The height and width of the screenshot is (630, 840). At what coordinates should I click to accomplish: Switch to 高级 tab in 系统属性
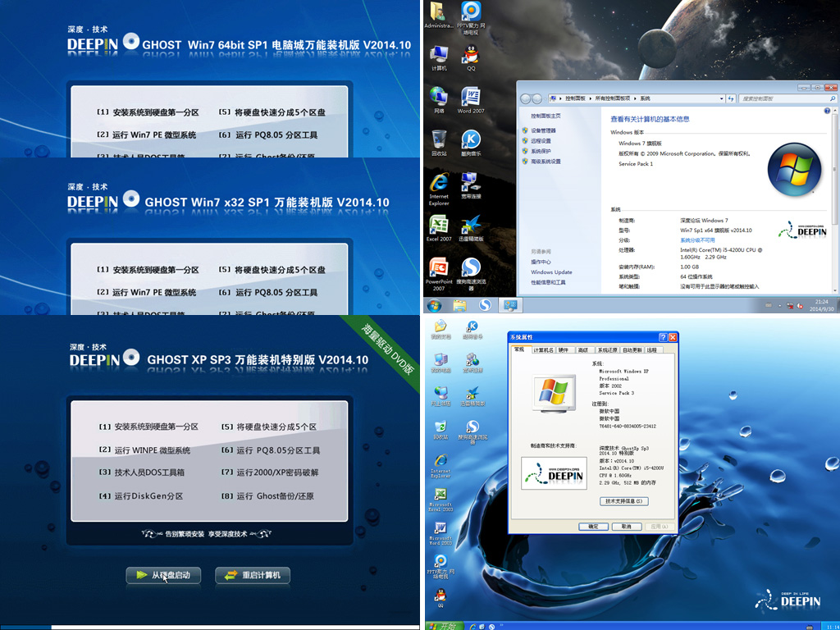click(x=583, y=349)
